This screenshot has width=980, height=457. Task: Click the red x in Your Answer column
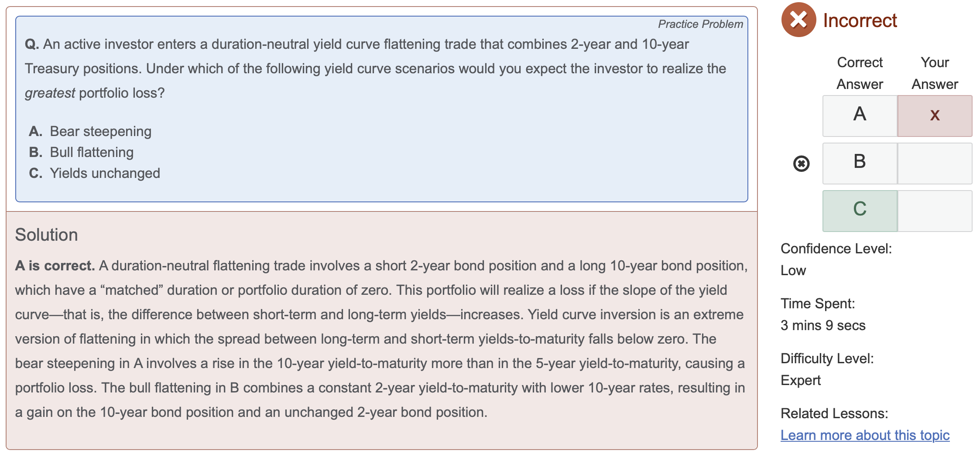click(x=935, y=116)
